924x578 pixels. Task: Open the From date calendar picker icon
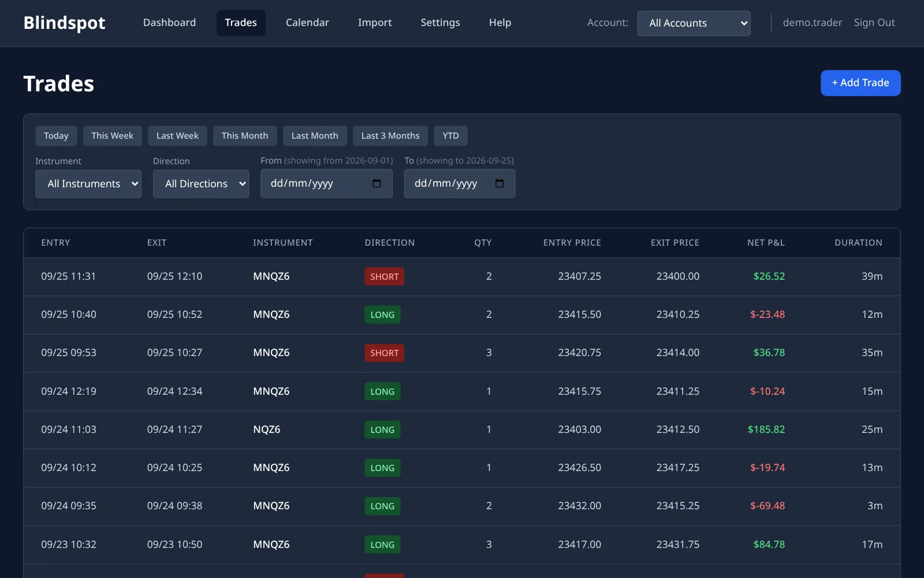point(377,183)
